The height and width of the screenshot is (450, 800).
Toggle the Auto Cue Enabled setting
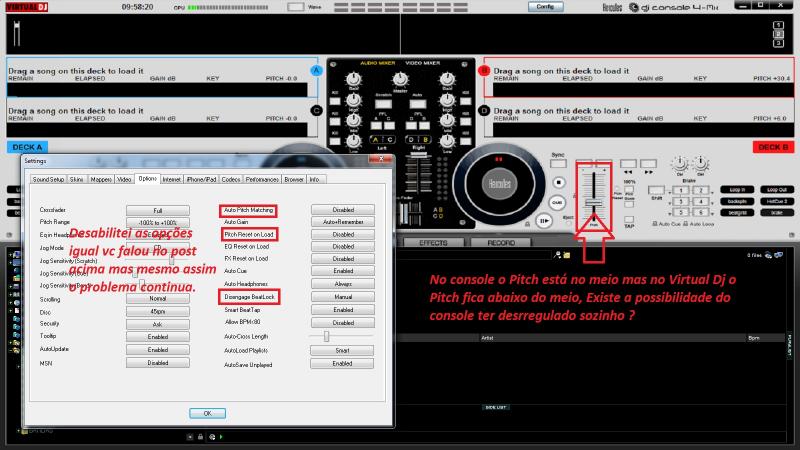pyautogui.click(x=343, y=271)
